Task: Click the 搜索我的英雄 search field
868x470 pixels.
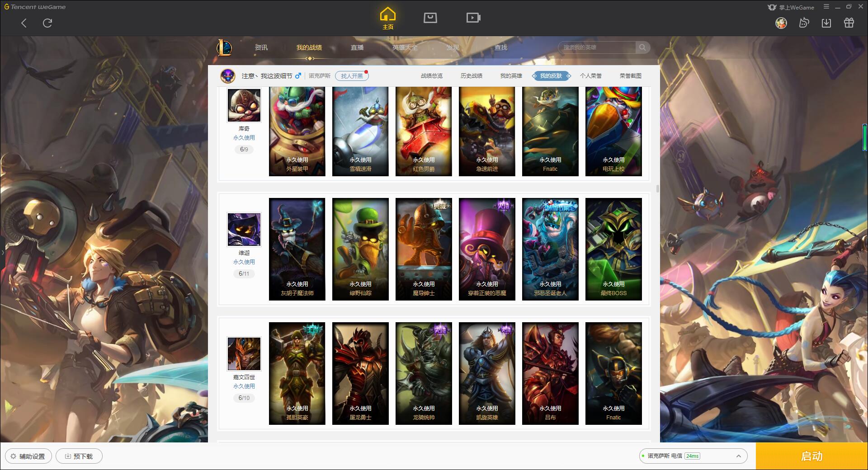Action: click(x=597, y=47)
